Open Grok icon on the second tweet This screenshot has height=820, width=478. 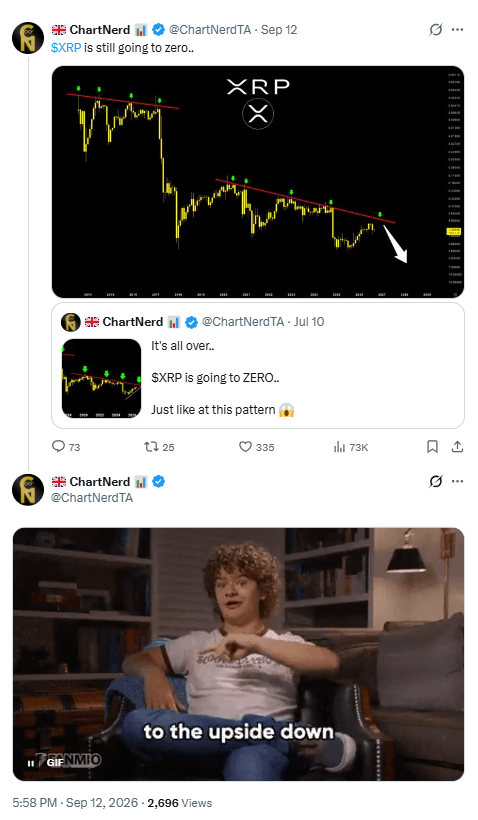[435, 482]
